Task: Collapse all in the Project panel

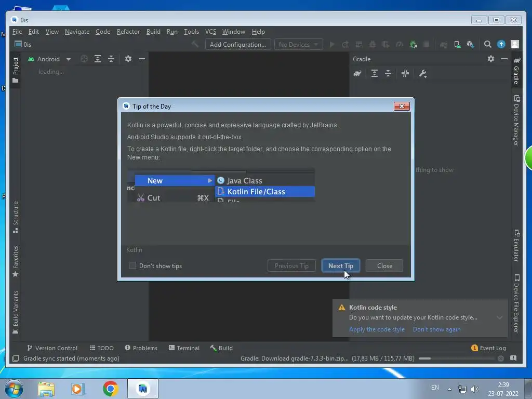Action: tap(111, 59)
